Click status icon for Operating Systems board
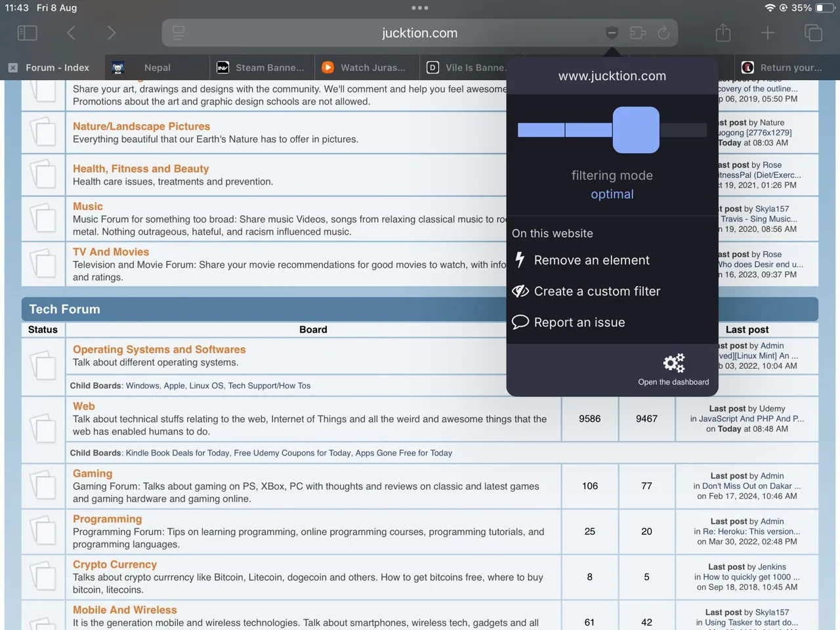The height and width of the screenshot is (630, 840). [x=43, y=366]
